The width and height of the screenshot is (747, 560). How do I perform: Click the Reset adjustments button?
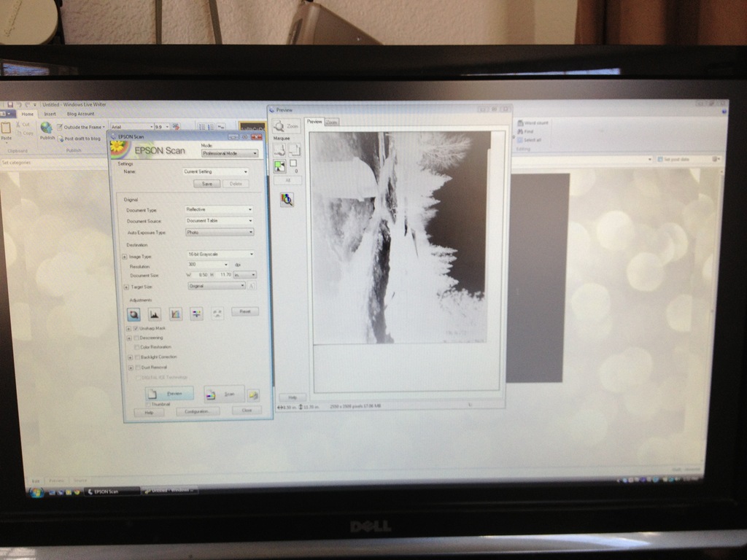pos(245,311)
